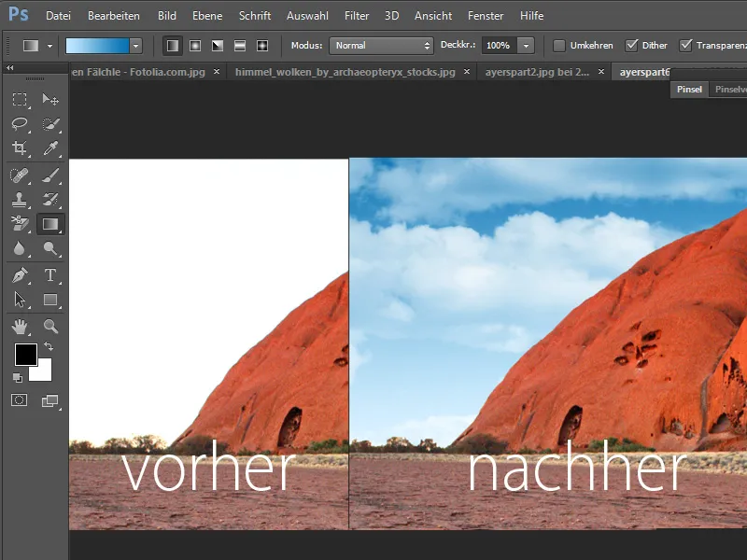Viewport: 747px width, 560px height.
Task: Change the screen mode
Action: point(50,401)
